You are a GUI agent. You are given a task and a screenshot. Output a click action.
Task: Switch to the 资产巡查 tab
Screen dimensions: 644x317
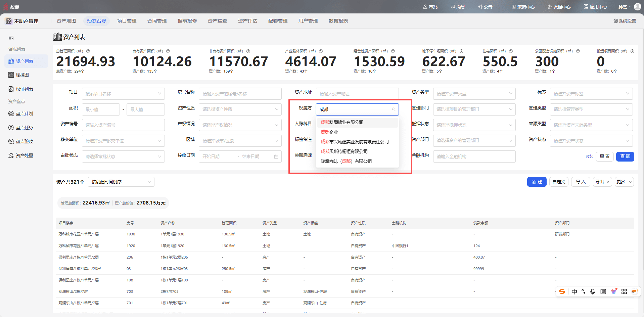[218, 21]
